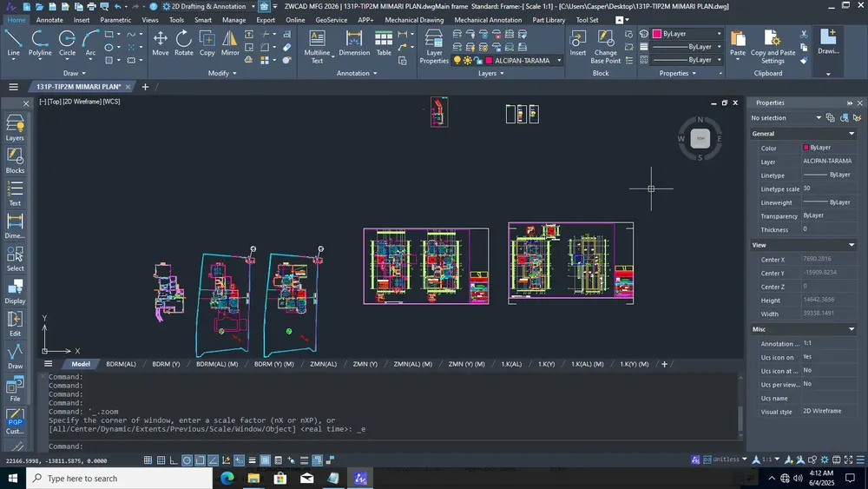
Task: Select the Circle drawing tool
Action: click(x=67, y=43)
